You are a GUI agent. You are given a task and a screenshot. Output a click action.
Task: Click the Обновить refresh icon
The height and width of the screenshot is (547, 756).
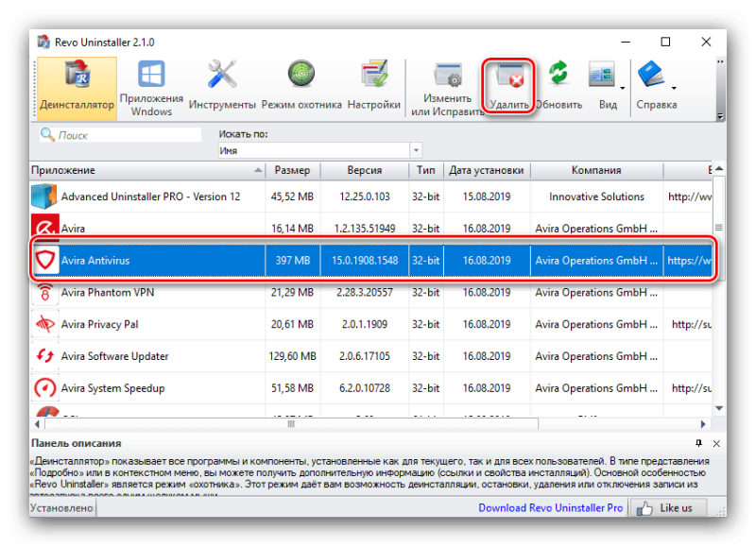(x=558, y=74)
